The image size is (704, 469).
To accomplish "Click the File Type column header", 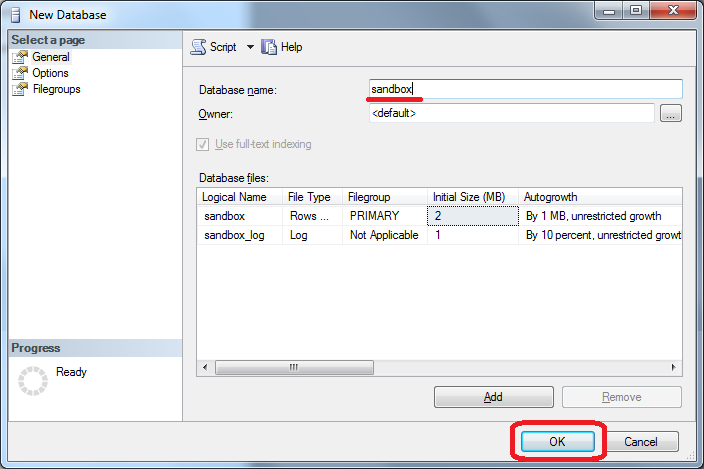I will [x=312, y=197].
